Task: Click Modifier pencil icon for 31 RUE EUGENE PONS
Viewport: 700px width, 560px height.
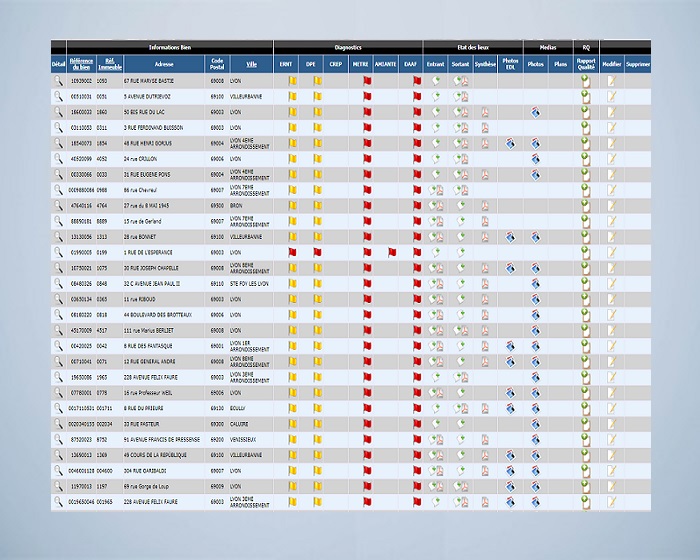Action: point(611,175)
